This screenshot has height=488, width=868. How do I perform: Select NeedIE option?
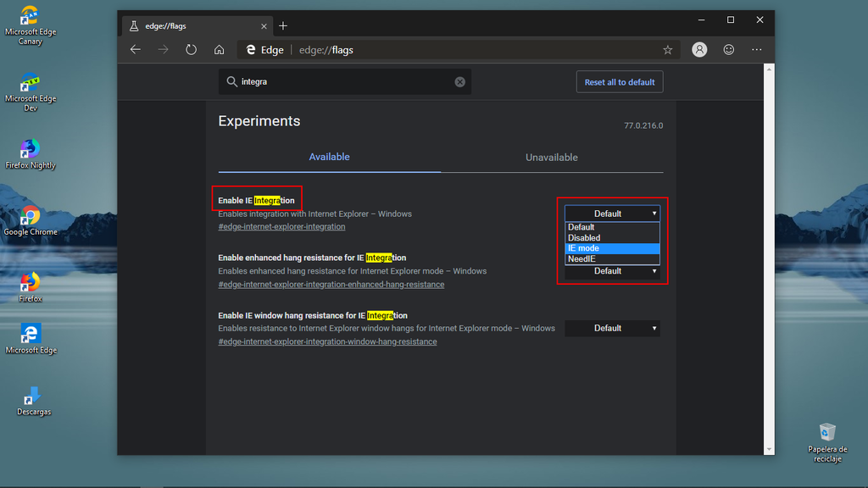(612, 259)
